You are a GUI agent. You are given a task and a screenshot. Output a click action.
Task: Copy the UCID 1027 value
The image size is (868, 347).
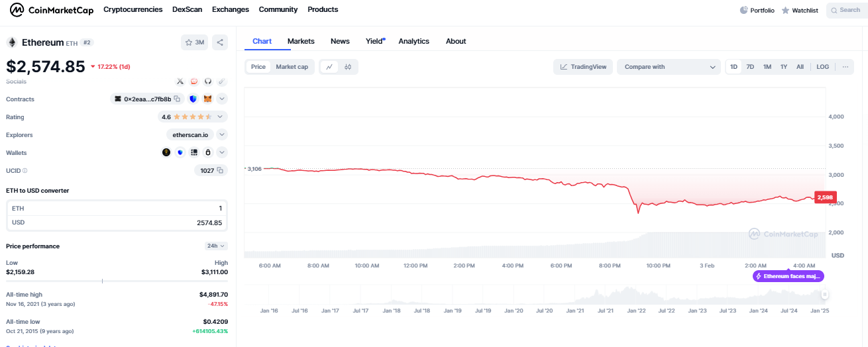[219, 171]
